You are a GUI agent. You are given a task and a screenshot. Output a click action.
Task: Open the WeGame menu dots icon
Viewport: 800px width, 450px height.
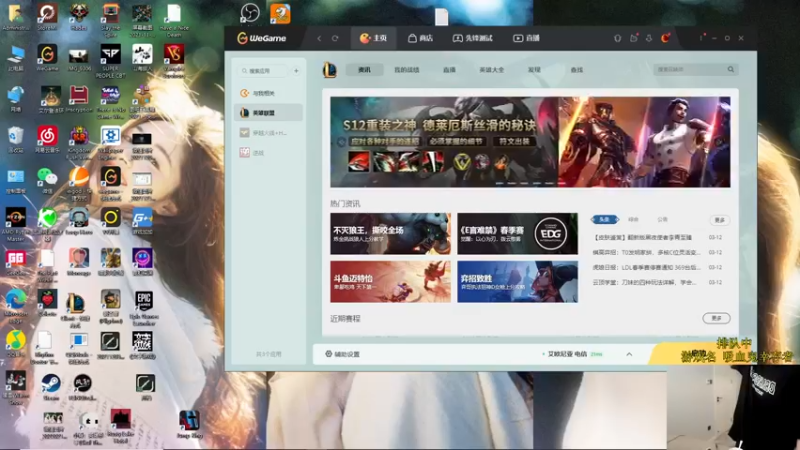pyautogui.click(x=701, y=38)
